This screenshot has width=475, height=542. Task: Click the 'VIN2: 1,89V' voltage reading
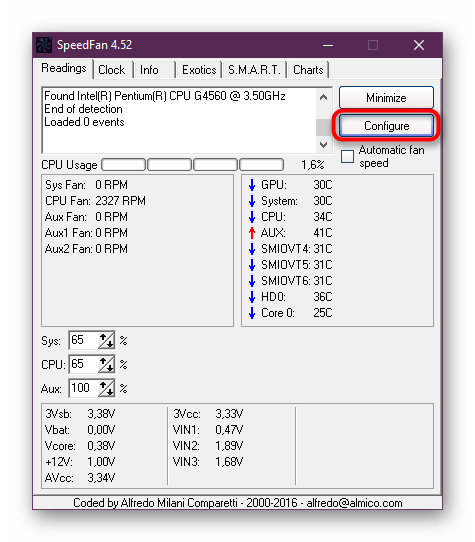208,446
